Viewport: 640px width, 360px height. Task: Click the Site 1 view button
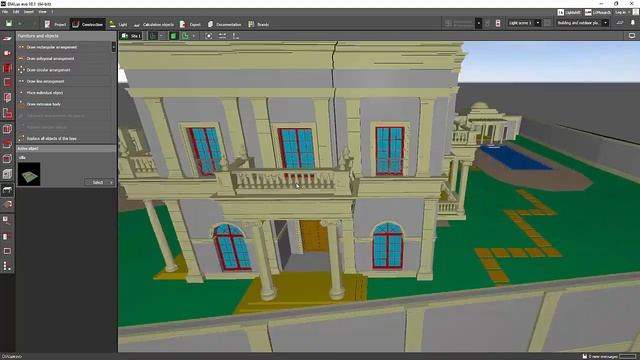coord(131,36)
